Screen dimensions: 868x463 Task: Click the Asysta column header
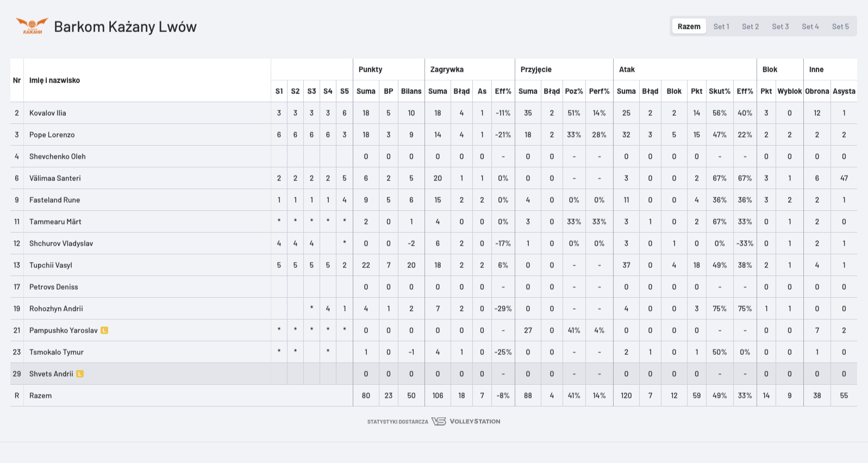click(x=844, y=91)
